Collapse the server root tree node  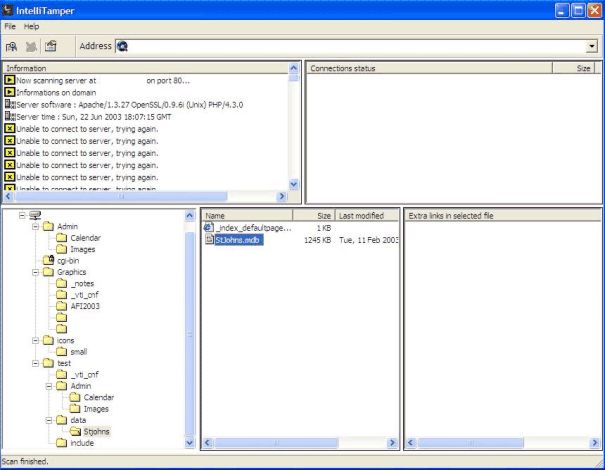(22, 215)
